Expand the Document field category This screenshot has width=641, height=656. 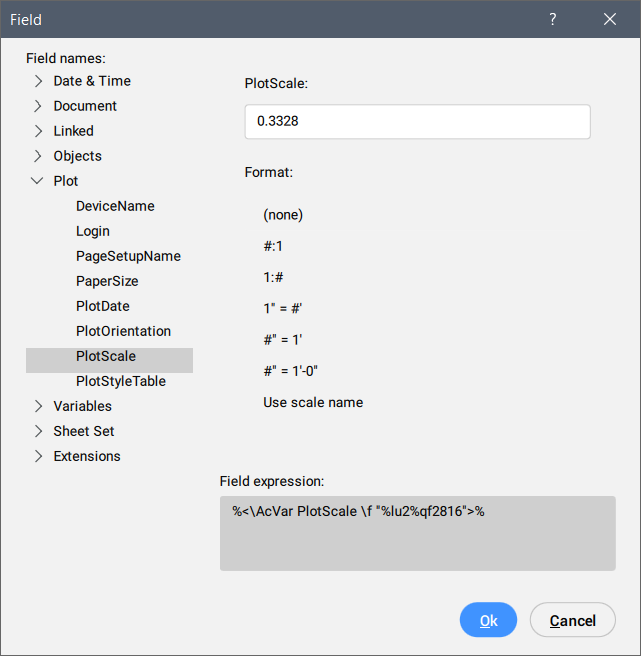pyautogui.click(x=38, y=106)
